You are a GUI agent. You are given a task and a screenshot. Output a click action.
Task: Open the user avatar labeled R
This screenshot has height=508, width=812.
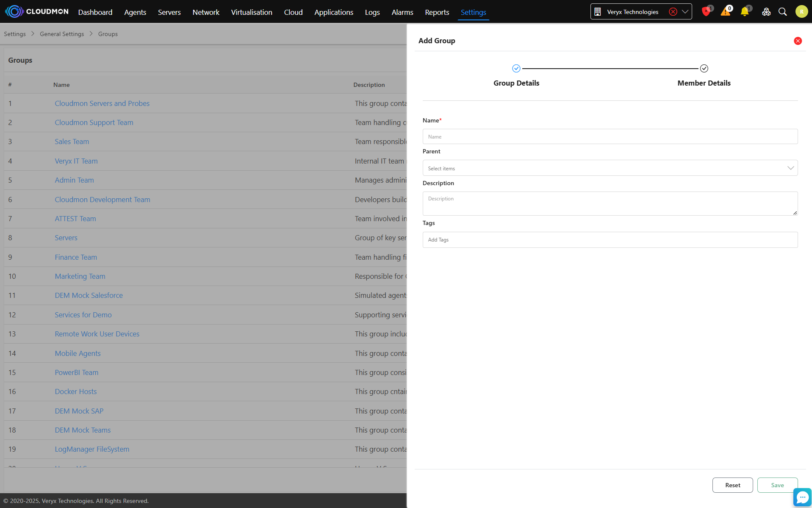801,12
